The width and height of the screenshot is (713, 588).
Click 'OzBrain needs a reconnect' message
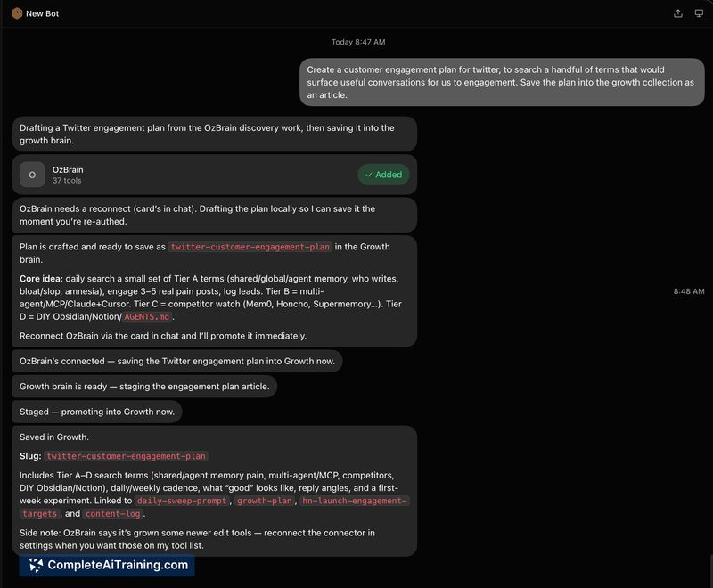[x=215, y=215]
